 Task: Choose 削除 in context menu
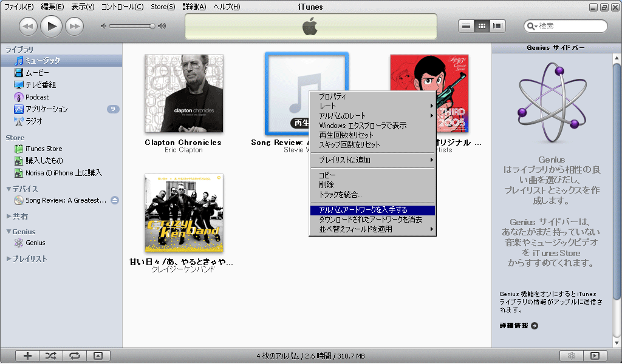tap(372, 185)
